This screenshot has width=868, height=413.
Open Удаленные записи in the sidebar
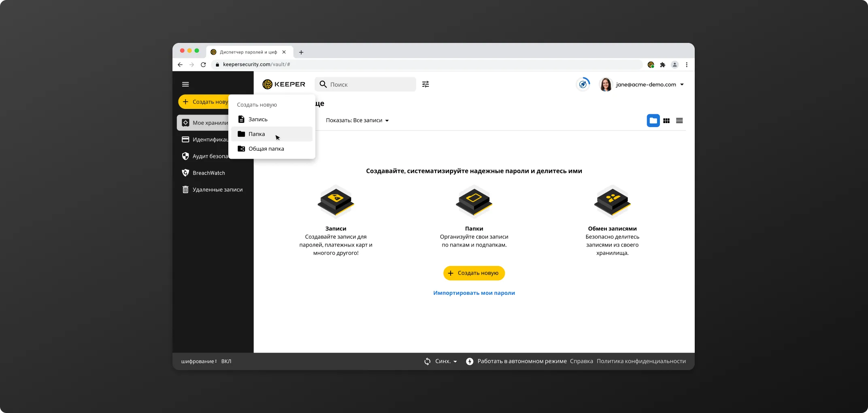click(x=213, y=189)
